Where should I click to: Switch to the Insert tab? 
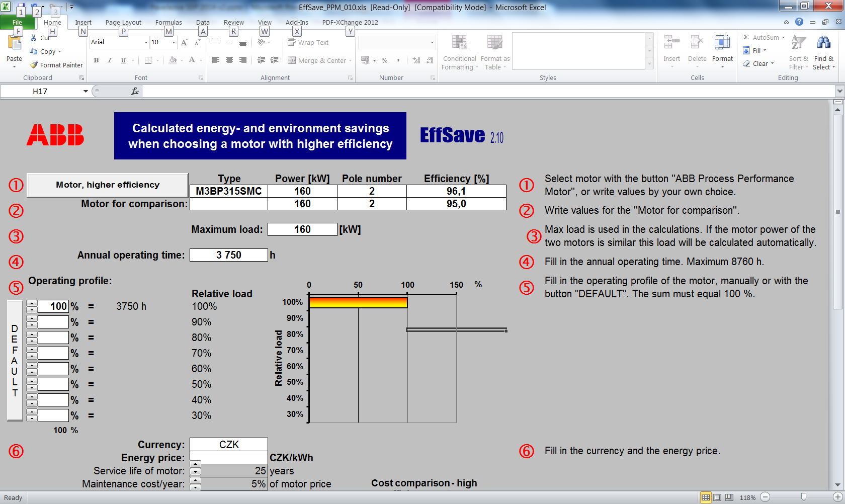click(x=83, y=22)
